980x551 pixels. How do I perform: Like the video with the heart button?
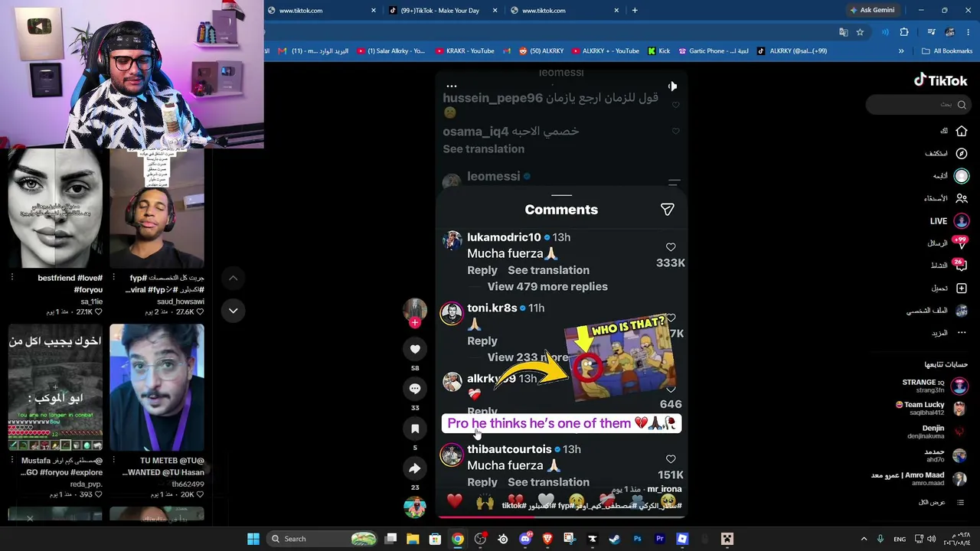pos(415,349)
